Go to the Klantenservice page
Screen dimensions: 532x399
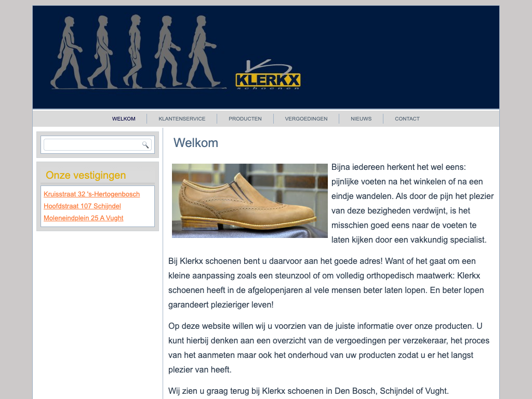[182, 119]
